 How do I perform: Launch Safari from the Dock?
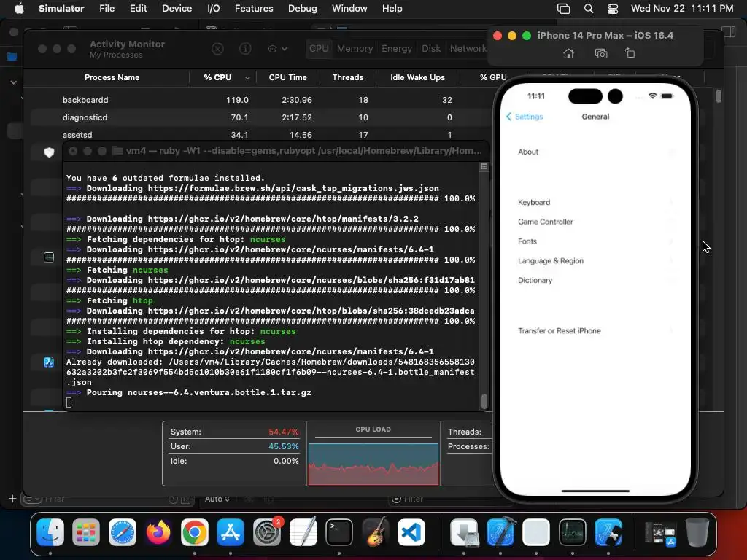123,532
